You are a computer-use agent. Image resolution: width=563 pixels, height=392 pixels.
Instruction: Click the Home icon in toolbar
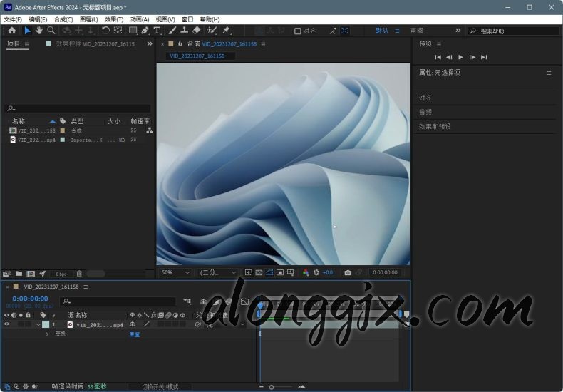click(x=11, y=31)
